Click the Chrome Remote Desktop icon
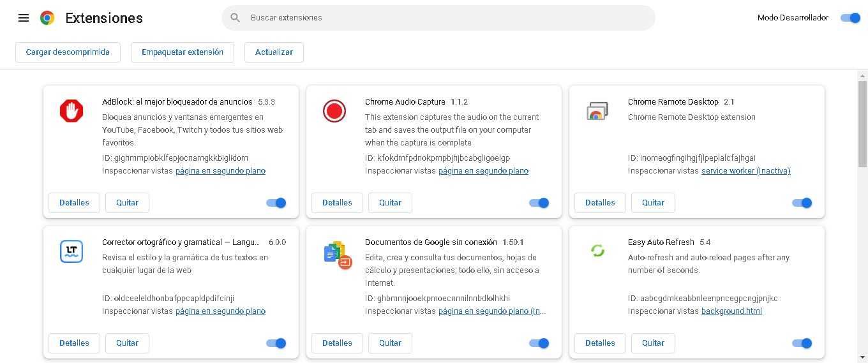This screenshot has width=868, height=363. [x=597, y=112]
